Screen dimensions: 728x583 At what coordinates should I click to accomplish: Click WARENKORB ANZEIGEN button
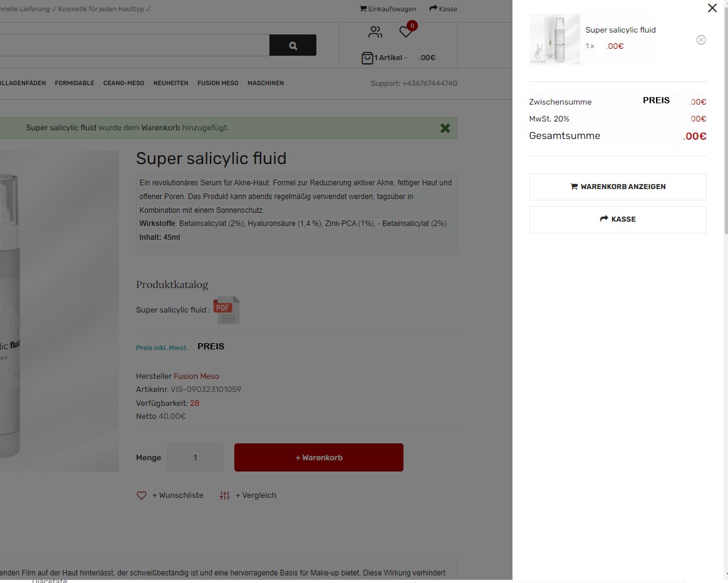tap(617, 187)
